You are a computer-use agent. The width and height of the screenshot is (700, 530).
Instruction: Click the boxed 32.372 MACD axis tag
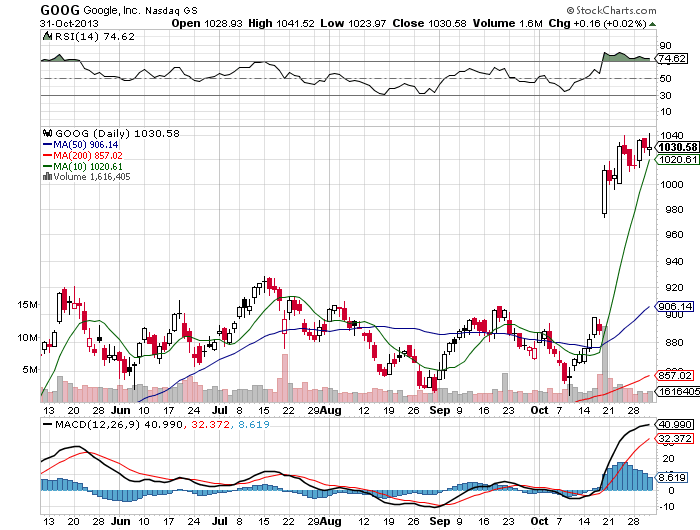(x=675, y=438)
